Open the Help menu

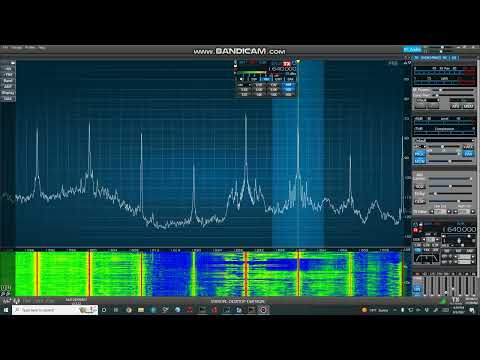(42, 48)
